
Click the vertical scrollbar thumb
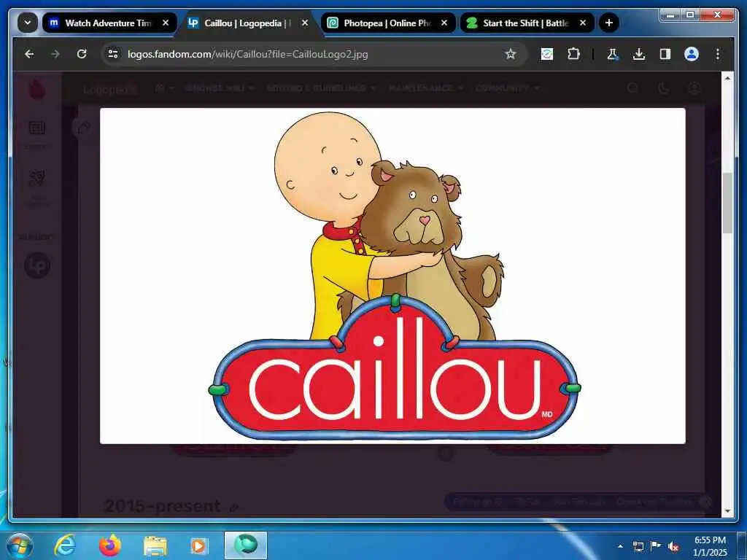(727, 203)
